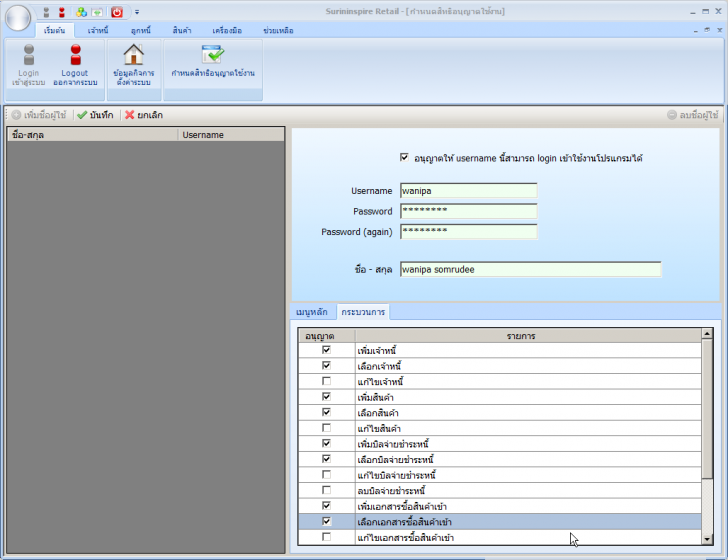The width and height of the screenshot is (728, 560).
Task: Toggle ลบบิลจ่ายชำระหนี้ permission checkbox
Action: point(326,490)
